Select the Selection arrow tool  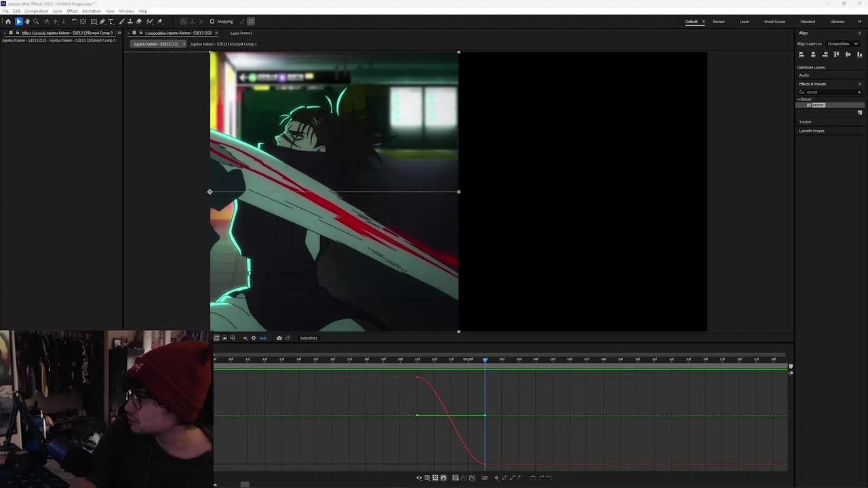(19, 22)
